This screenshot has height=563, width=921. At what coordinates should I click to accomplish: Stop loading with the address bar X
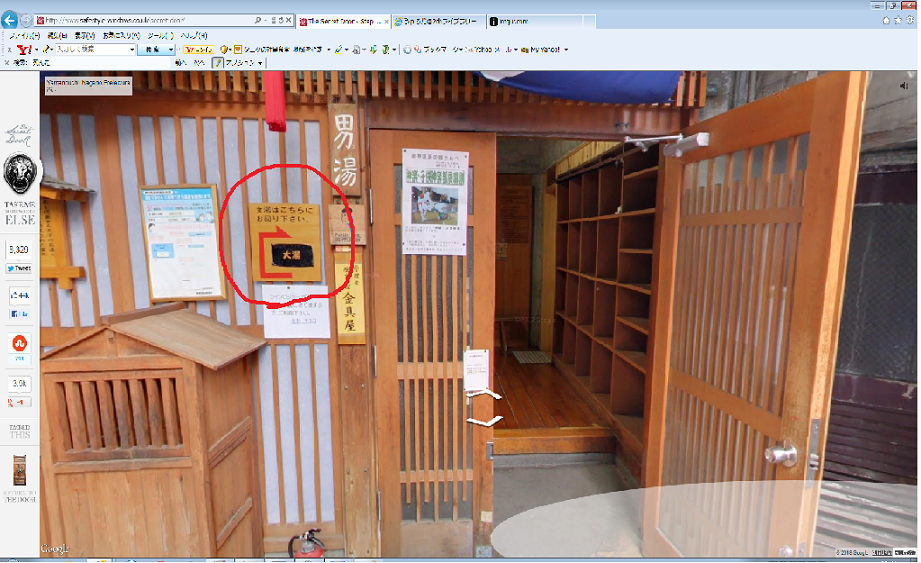288,21
